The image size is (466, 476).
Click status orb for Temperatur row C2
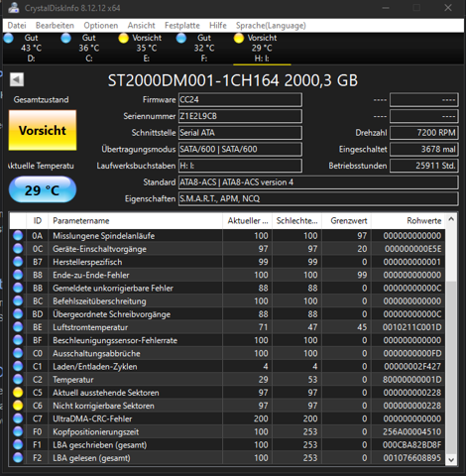click(x=18, y=379)
